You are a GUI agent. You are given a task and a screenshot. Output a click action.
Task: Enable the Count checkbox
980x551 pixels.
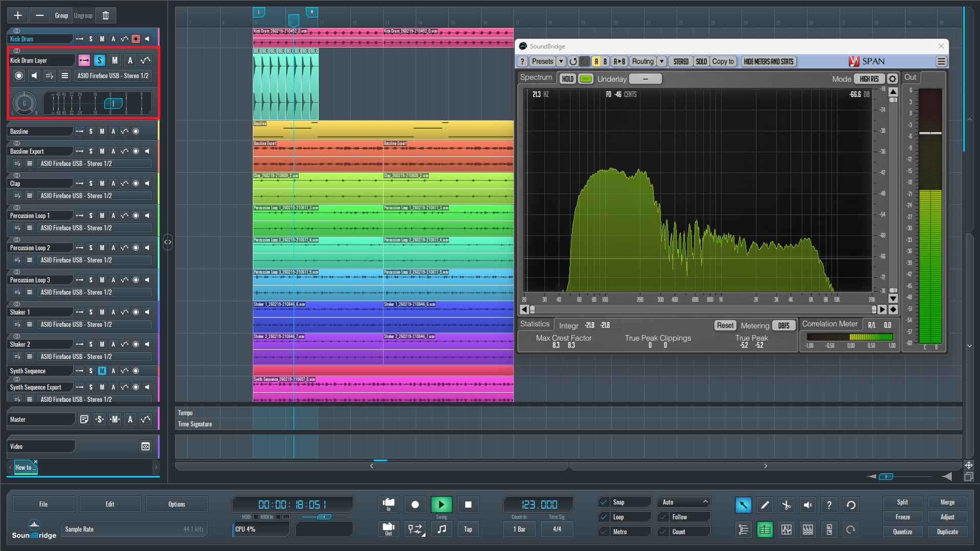point(663,532)
